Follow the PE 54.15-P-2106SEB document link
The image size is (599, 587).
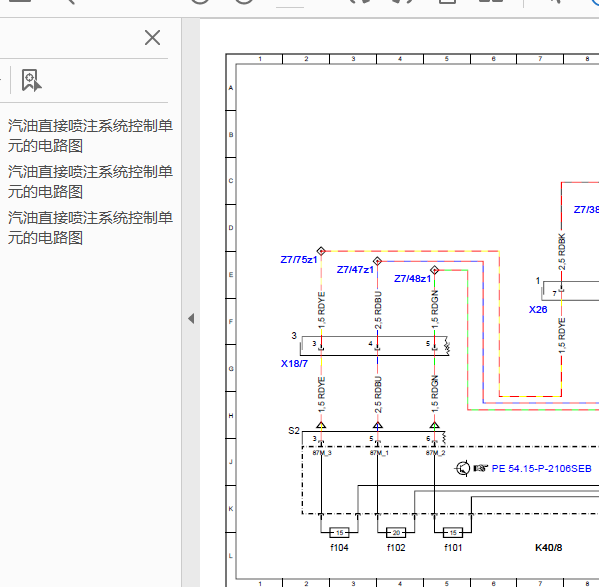coord(541,469)
